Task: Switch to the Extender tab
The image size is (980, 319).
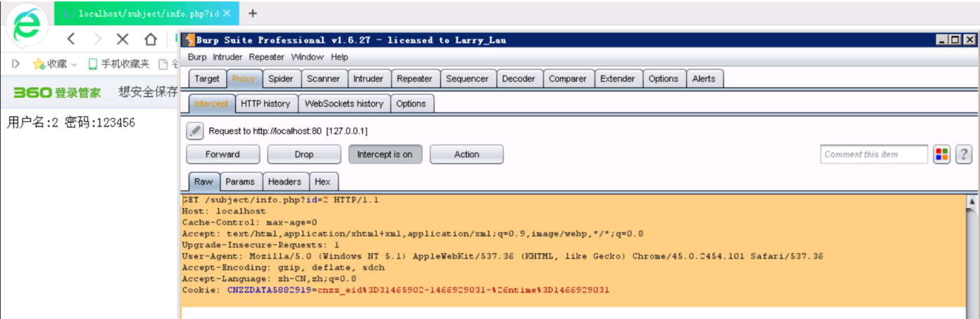Action: click(x=618, y=79)
